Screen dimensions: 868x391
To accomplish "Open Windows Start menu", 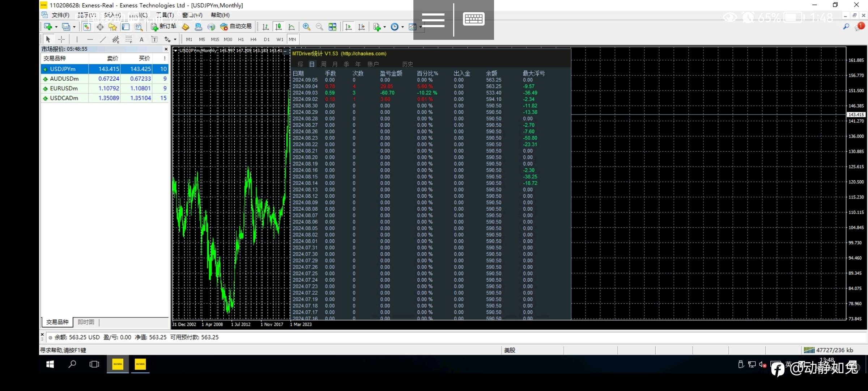I will [x=50, y=364].
